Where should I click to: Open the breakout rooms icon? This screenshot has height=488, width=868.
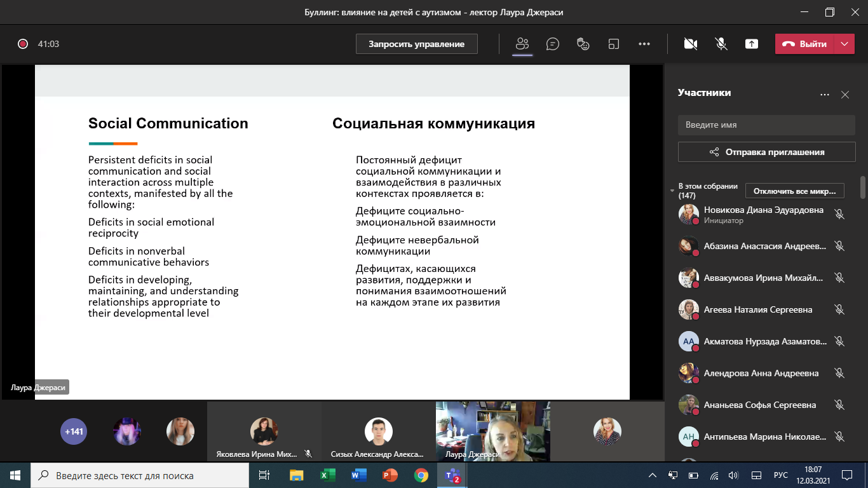coord(613,44)
